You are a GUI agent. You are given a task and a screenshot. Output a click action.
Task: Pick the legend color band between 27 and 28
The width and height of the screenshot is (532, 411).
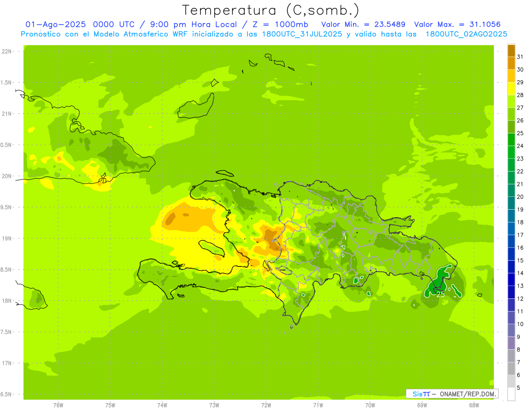[x=511, y=101]
